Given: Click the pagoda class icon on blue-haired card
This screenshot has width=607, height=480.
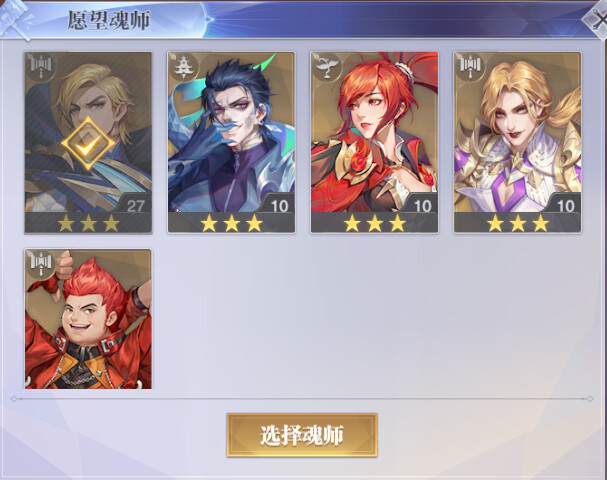Looking at the screenshot, I should click(x=182, y=66).
